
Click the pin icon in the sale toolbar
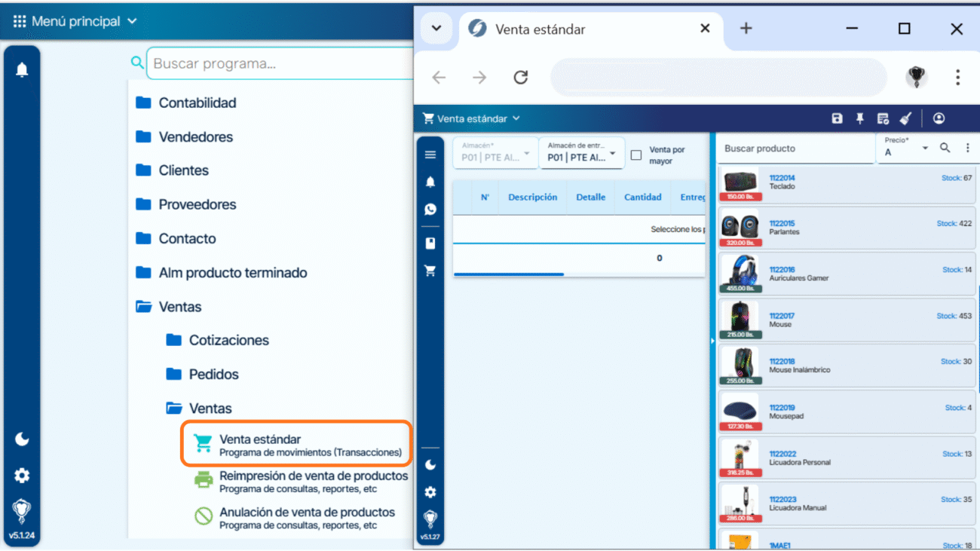[x=859, y=118]
